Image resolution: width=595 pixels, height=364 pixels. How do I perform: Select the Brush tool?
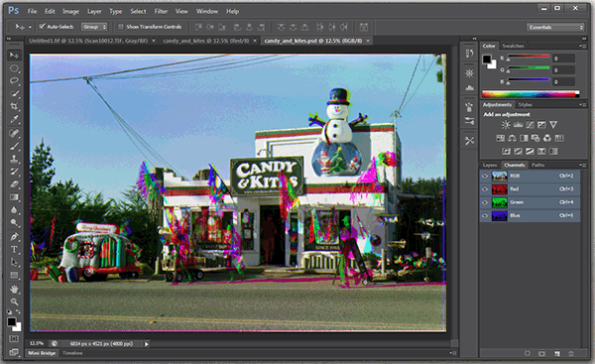pyautogui.click(x=14, y=146)
